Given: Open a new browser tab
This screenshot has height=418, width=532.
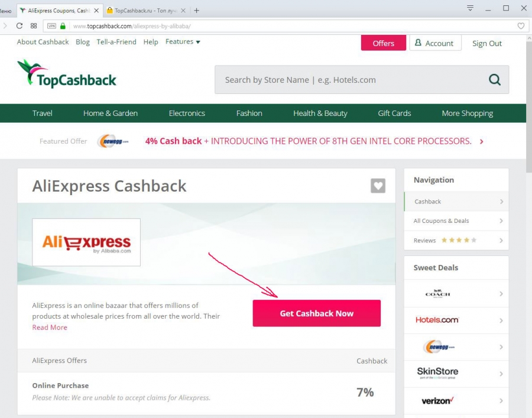Looking at the screenshot, I should click(x=196, y=11).
